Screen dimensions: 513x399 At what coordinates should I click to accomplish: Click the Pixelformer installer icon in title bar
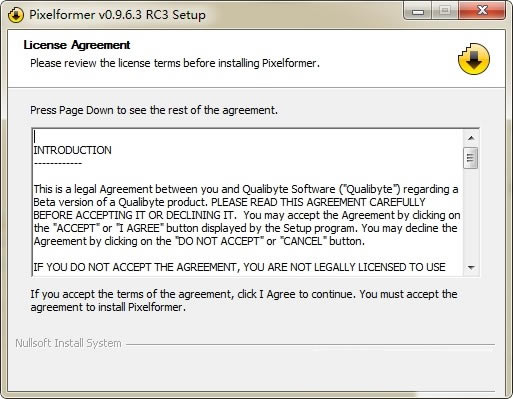point(16,15)
